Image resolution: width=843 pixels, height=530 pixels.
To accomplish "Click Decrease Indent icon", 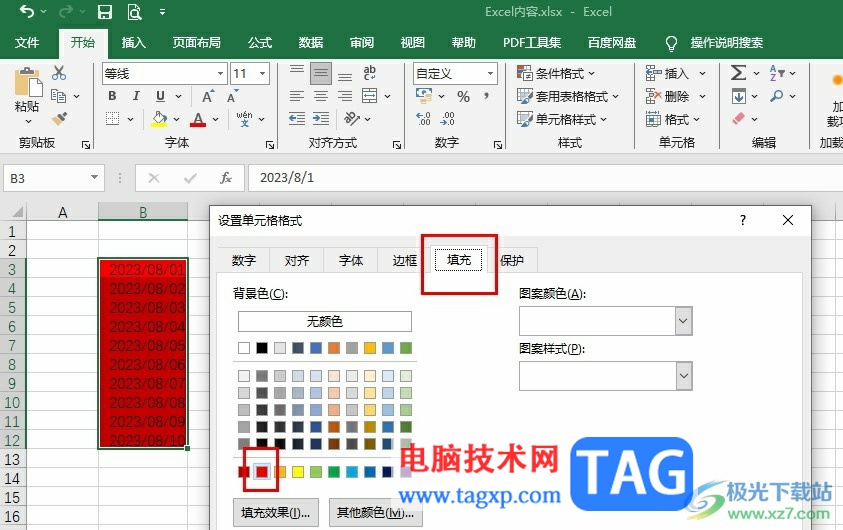I will [297, 118].
